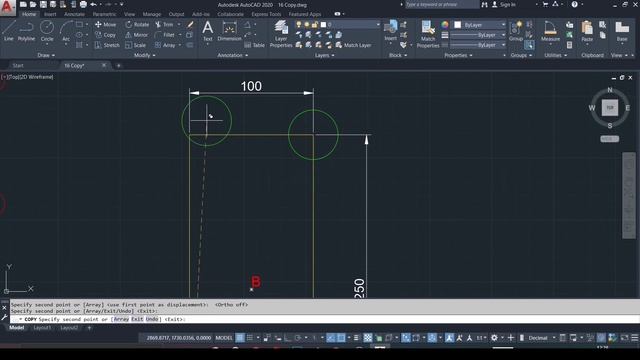This screenshot has height=360, width=640.
Task: Switch to the View ribbon tab
Action: (129, 14)
